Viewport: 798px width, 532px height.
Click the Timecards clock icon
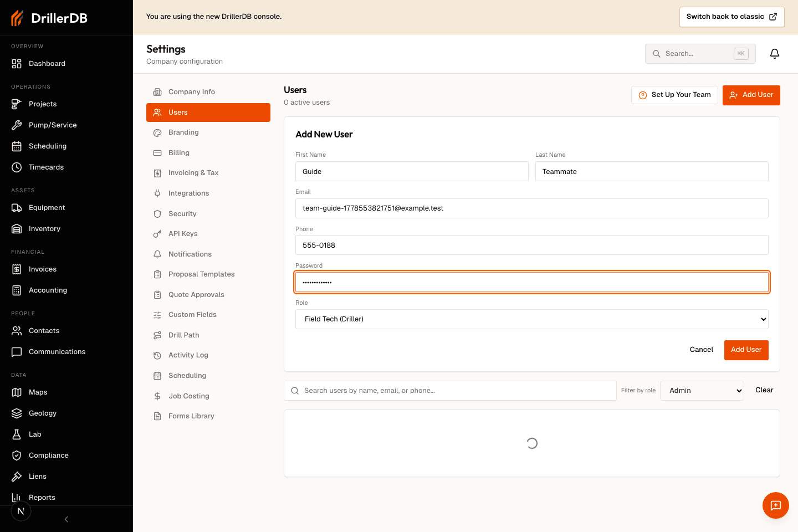click(17, 167)
